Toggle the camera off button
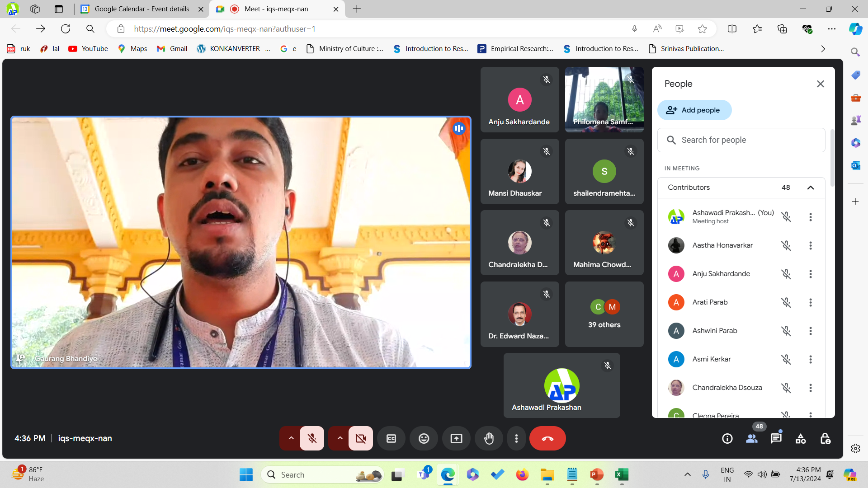Image resolution: width=868 pixels, height=488 pixels. pos(361,438)
